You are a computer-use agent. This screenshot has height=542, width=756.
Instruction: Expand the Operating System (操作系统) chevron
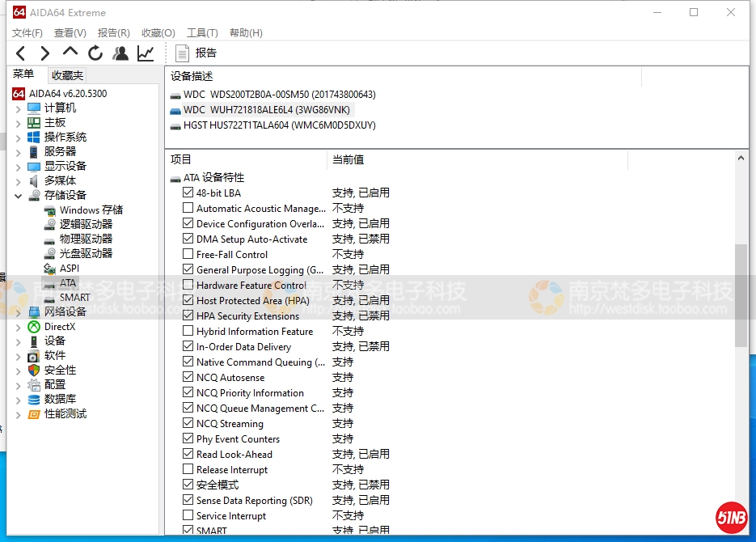pos(19,138)
